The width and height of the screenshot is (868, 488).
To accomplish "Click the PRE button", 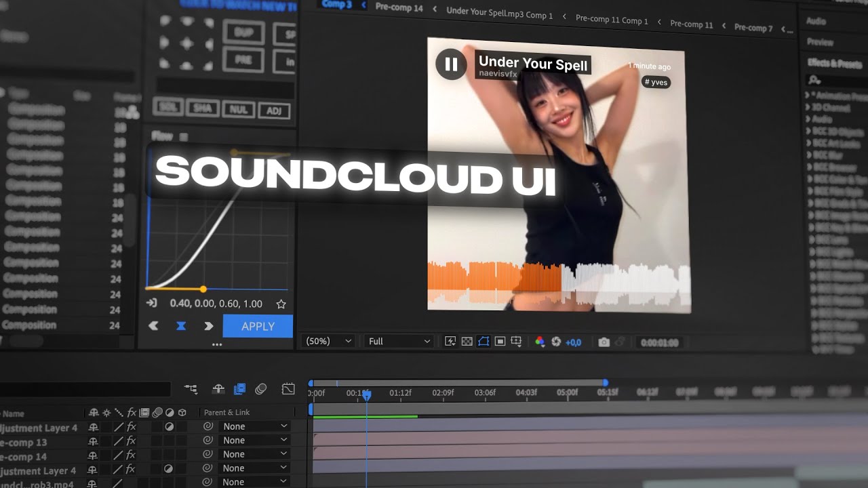I will (243, 60).
